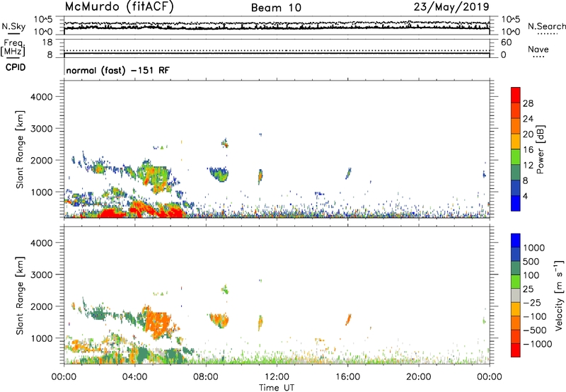The height and width of the screenshot is (392, 566).
Task: Click the red swatch of the power color bar
Action: 516,95
